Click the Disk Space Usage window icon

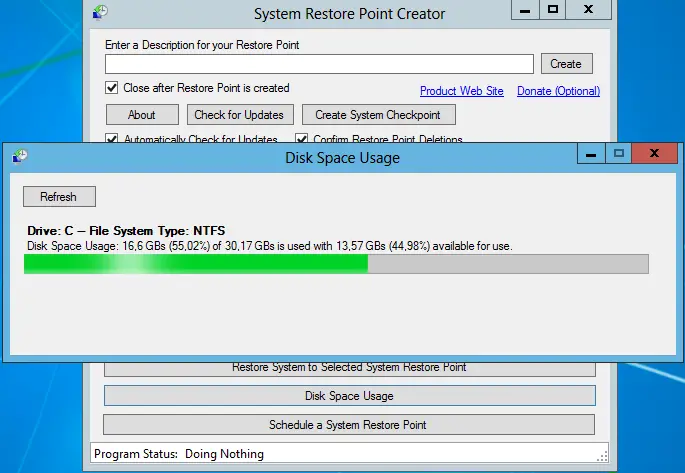click(20, 156)
